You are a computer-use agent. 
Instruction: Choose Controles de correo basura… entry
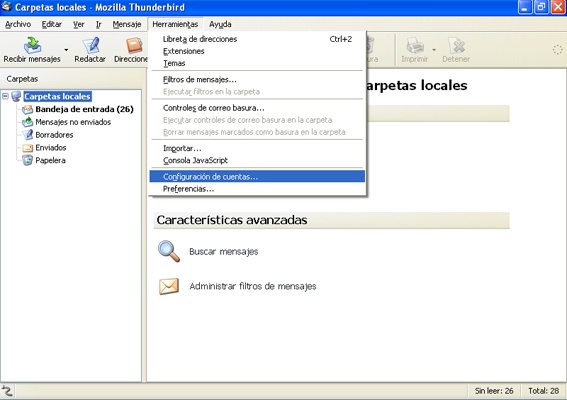point(257,108)
